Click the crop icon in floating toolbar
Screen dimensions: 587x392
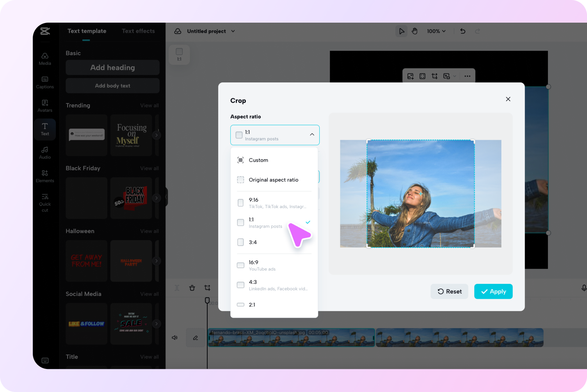(x=434, y=76)
